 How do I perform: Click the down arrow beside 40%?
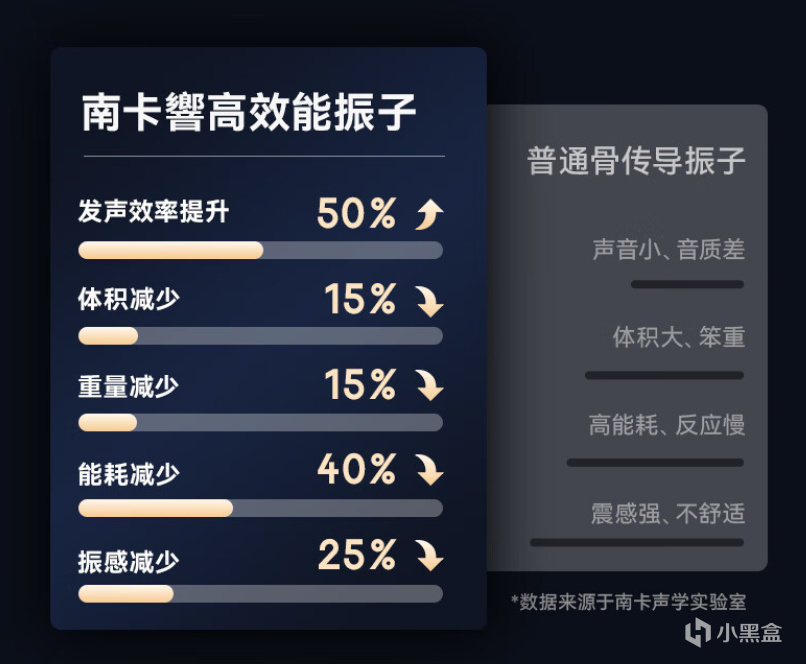(x=429, y=470)
